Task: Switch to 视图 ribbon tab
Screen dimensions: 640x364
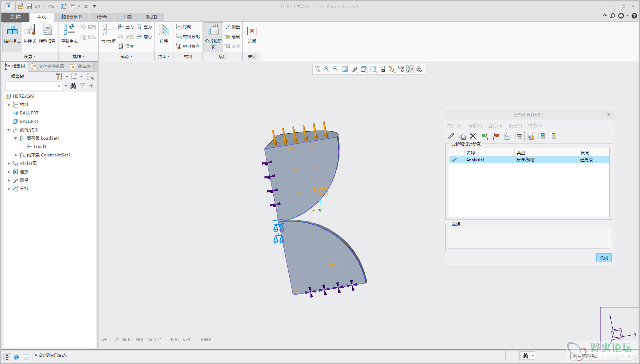Action: [x=152, y=17]
